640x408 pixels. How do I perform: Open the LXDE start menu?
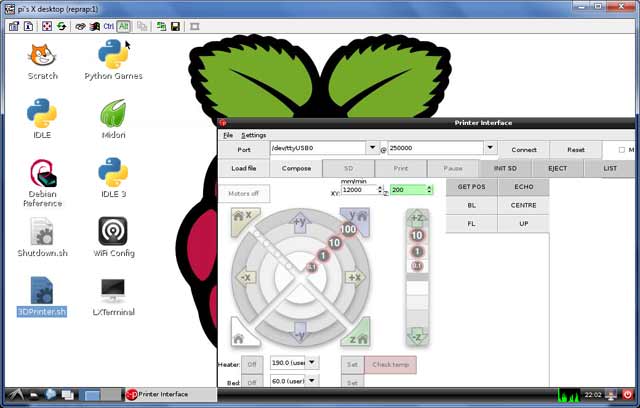(16, 395)
